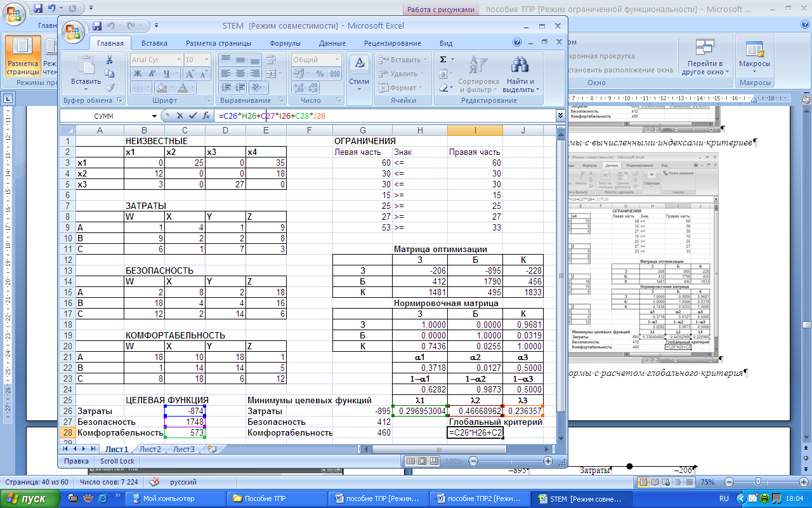Copy selection with the copy icon
812x508 pixels.
[x=110, y=74]
